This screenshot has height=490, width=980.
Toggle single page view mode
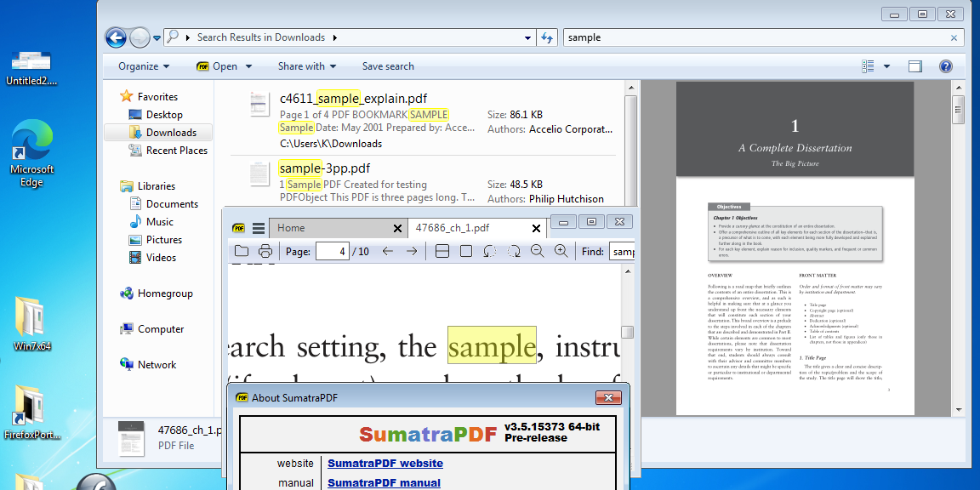(464, 251)
